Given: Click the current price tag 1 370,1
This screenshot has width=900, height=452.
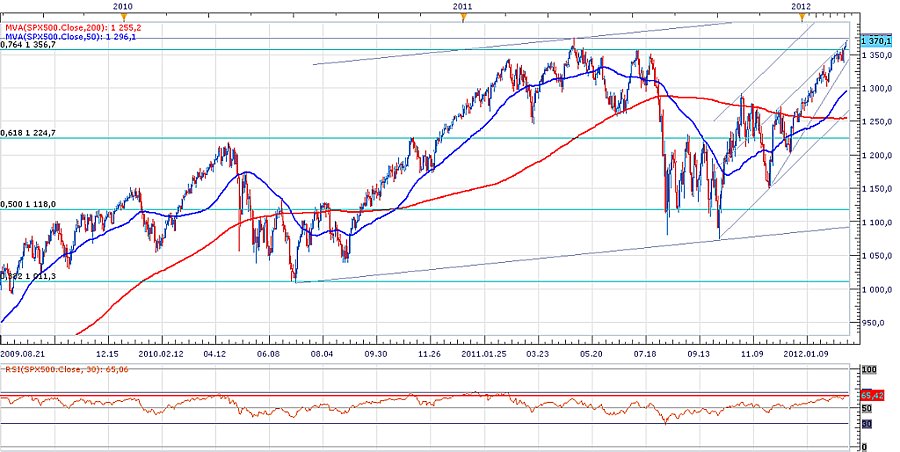Looking at the screenshot, I should tap(872, 41).
